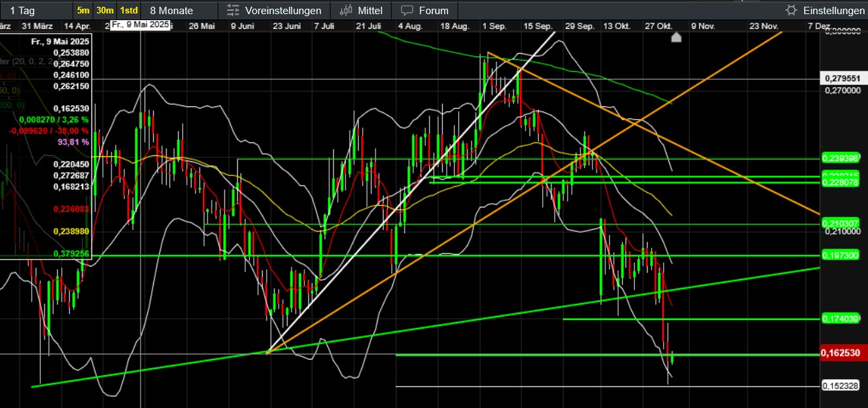This screenshot has height=408, width=868.
Task: Click the Voreinstellungen menu label
Action: click(283, 11)
